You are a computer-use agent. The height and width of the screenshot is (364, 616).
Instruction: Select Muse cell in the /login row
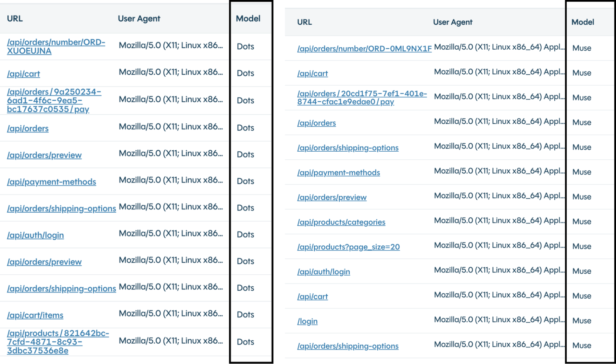coord(582,321)
